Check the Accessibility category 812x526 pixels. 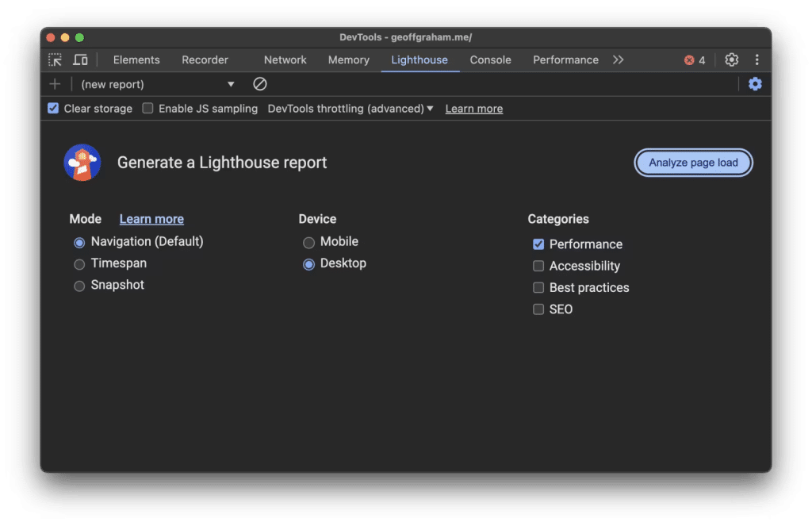[538, 266]
